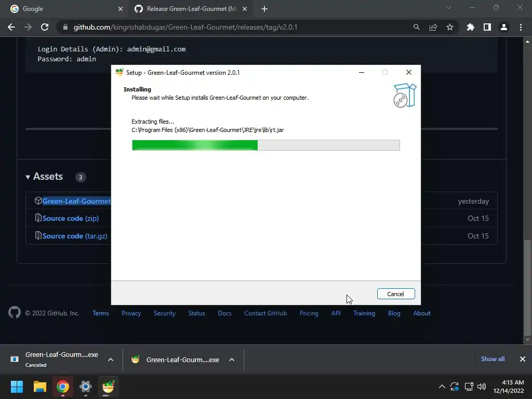The height and width of the screenshot is (399, 532).
Task: Click the sync status tray icon
Action: pos(455,387)
